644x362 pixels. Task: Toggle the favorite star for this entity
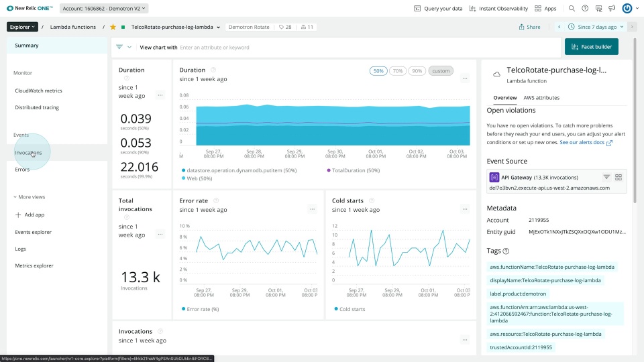(113, 27)
